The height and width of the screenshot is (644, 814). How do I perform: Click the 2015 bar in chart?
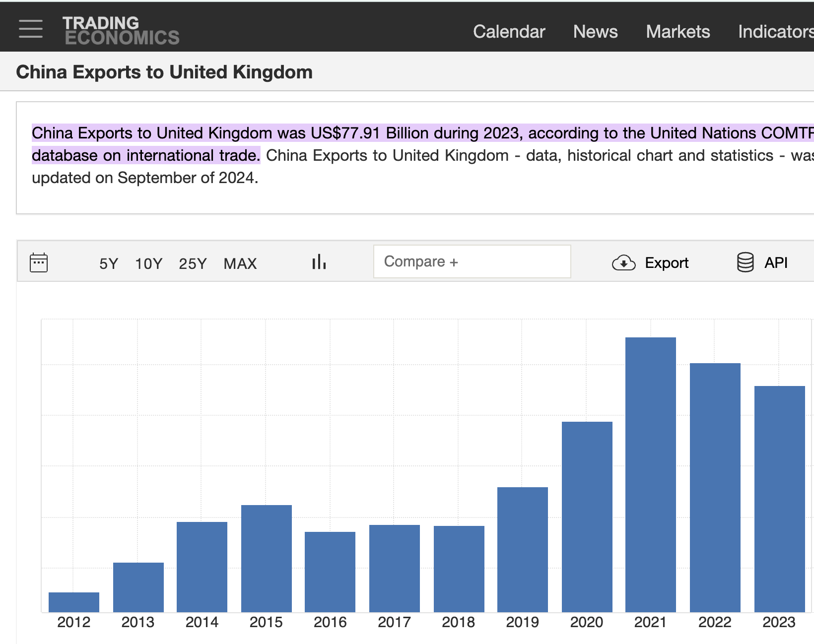pyautogui.click(x=267, y=559)
